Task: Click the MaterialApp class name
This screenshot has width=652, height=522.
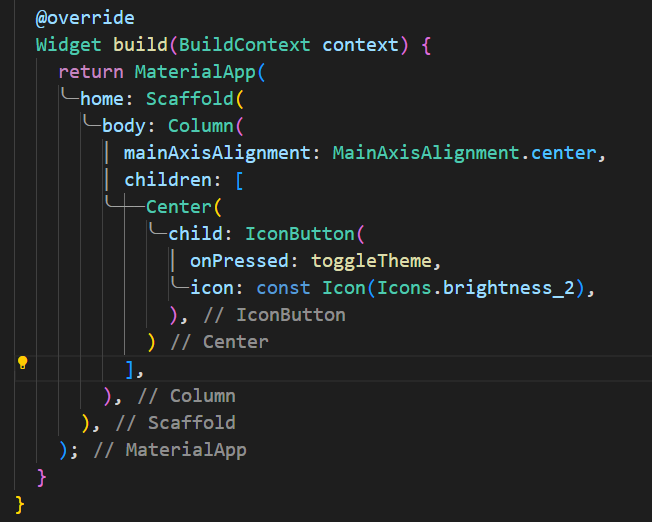Action: click(x=195, y=72)
